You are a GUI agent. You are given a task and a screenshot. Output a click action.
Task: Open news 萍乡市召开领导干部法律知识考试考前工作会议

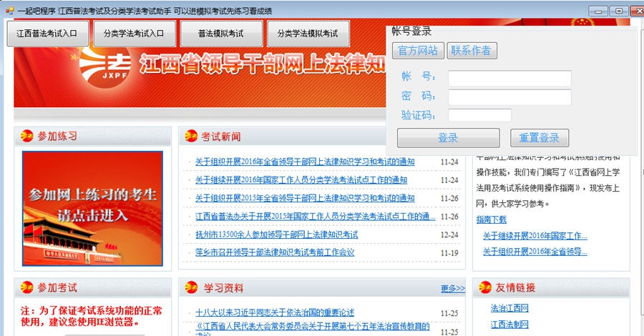274,252
